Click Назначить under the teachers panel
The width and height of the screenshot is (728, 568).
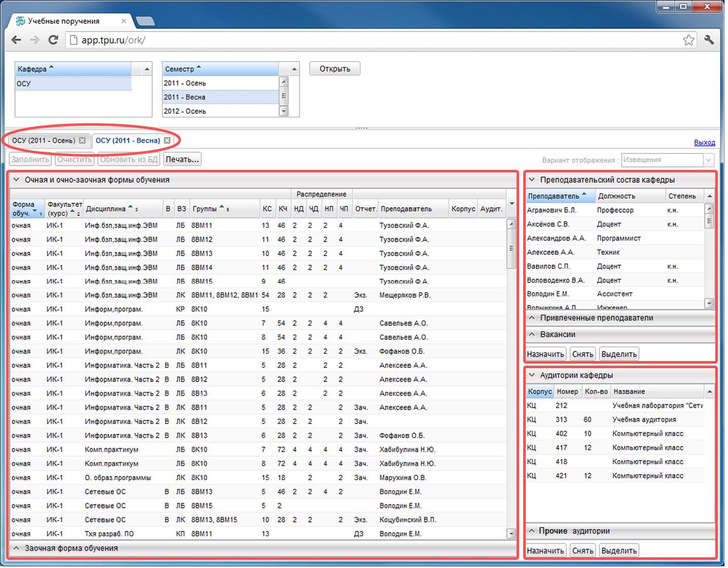tap(545, 354)
